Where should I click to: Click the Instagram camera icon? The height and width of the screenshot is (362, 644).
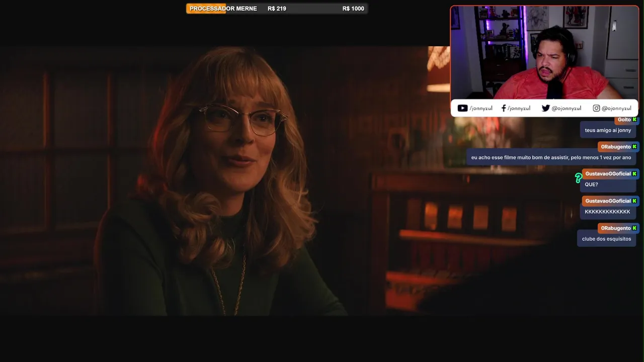coord(596,108)
